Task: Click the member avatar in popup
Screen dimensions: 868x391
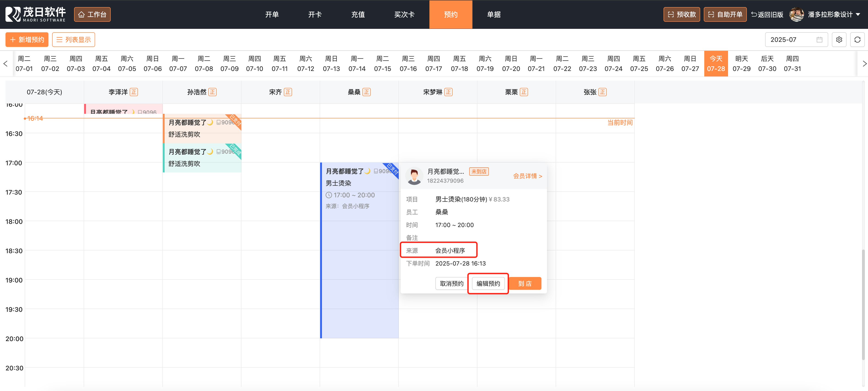Action: coord(414,176)
